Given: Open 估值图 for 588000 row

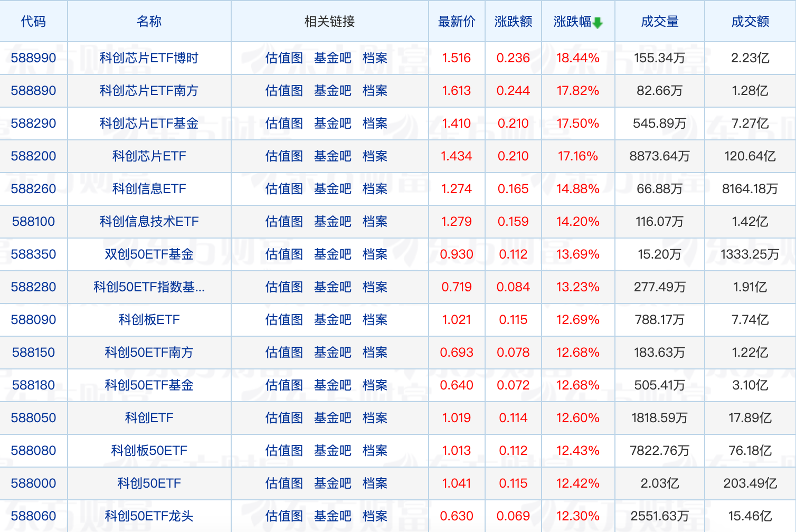Looking at the screenshot, I should tap(285, 483).
